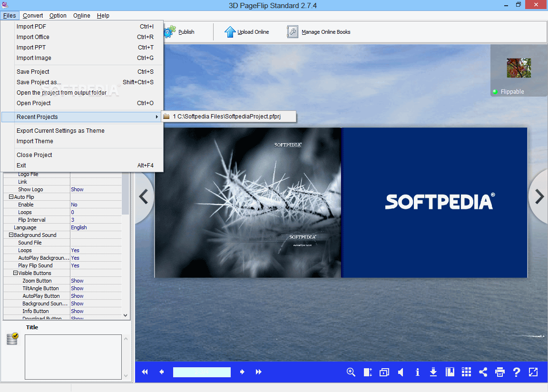Viewport: 548px width, 392px height.
Task: Choose Import Office menu entry
Action: coord(82,37)
